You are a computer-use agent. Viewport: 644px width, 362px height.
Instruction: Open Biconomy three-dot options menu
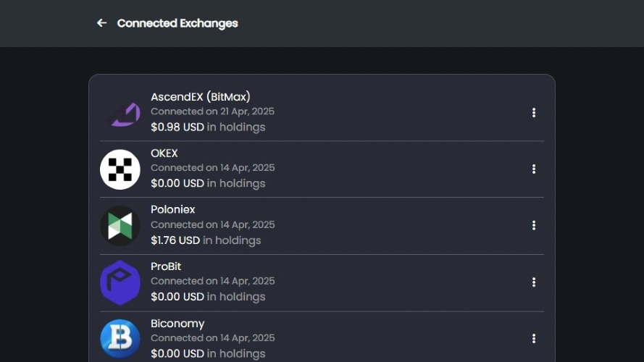[533, 339]
